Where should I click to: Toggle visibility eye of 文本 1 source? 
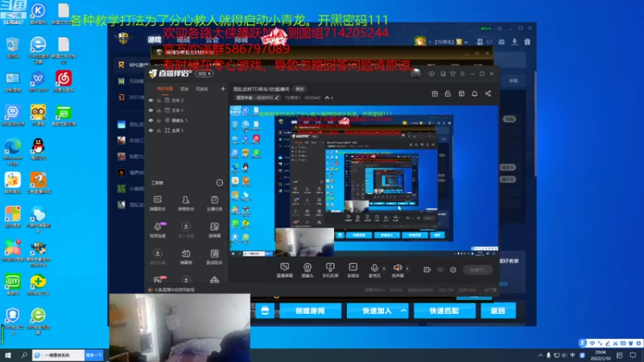coord(151,110)
